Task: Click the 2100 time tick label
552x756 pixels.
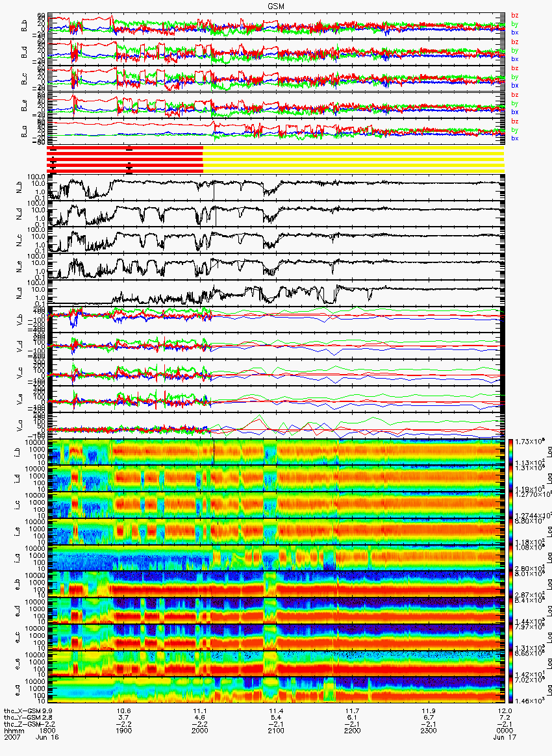Action: coord(276,731)
